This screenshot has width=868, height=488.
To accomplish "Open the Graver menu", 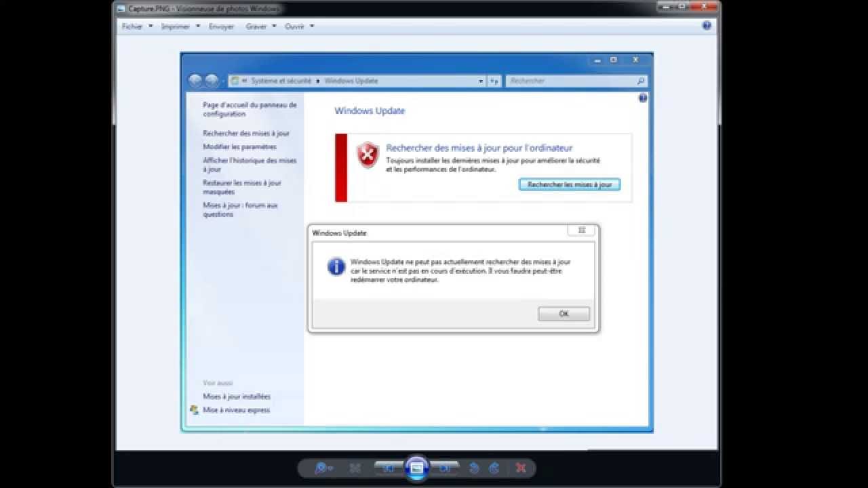I will [x=261, y=26].
